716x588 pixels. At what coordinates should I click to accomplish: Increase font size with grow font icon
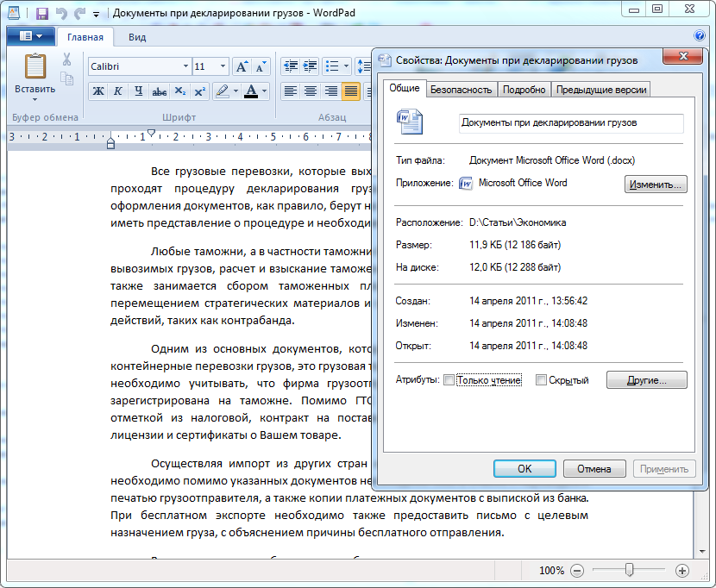click(242, 66)
